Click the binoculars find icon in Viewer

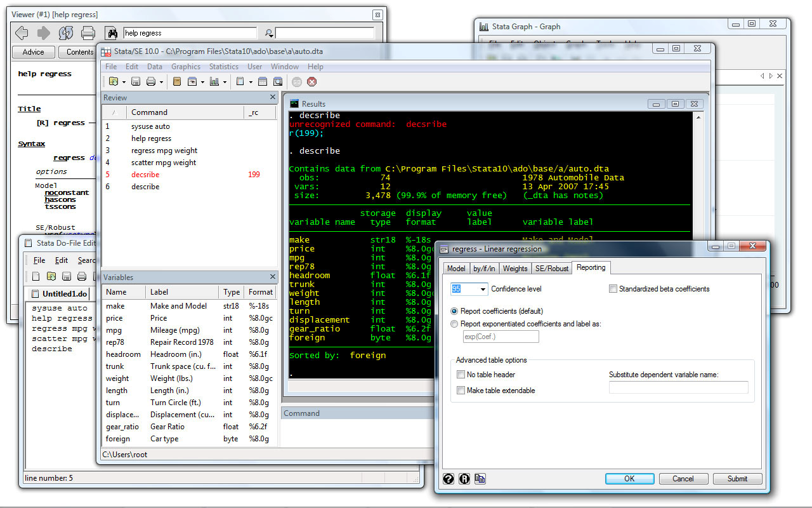(112, 33)
